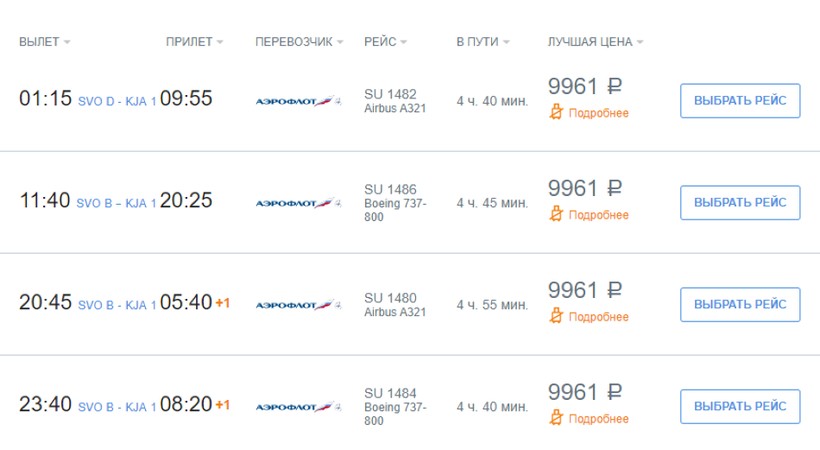
Task: Select ВЫБРАТЬ РЕЙС for flight SU 1484
Action: (x=740, y=407)
